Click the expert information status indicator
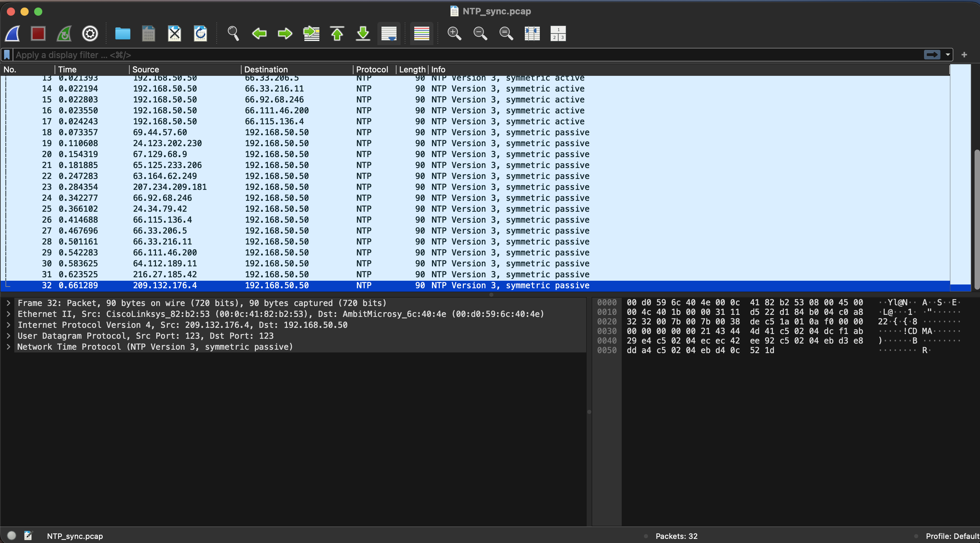The height and width of the screenshot is (543, 980). tap(12, 535)
